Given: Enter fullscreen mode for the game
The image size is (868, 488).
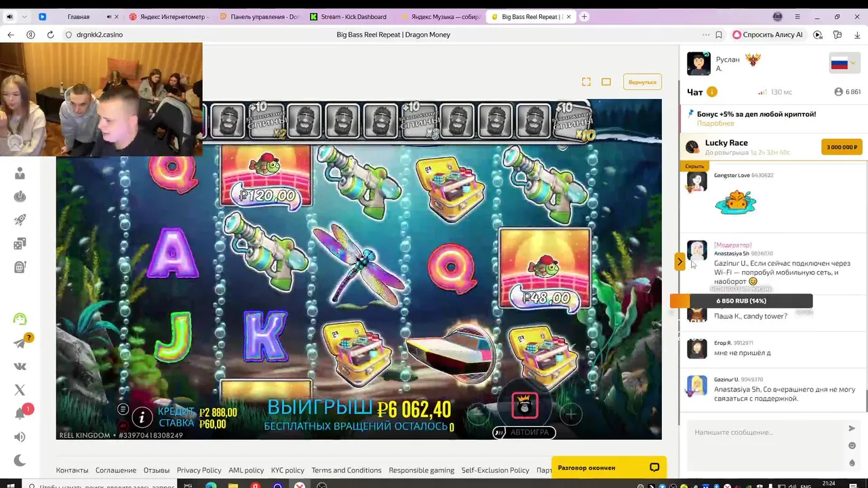Looking at the screenshot, I should (x=586, y=82).
